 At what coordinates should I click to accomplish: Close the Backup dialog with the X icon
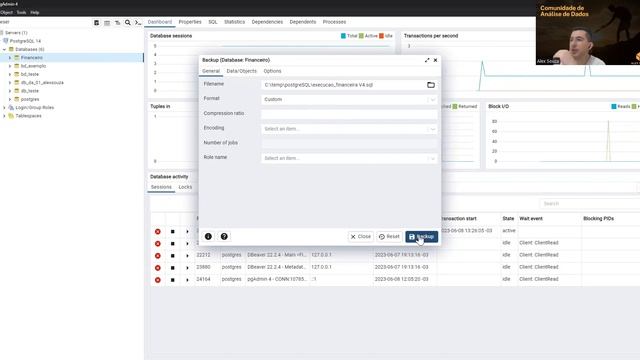pos(436,60)
